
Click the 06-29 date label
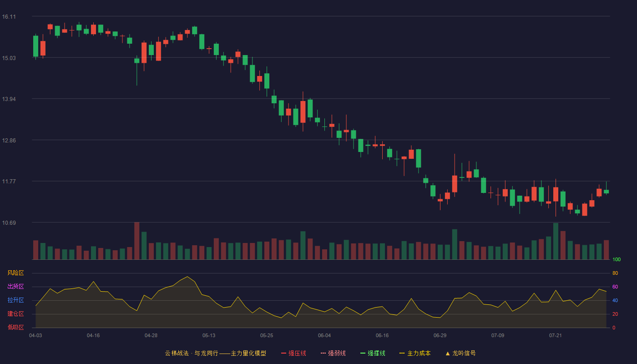pyautogui.click(x=440, y=335)
